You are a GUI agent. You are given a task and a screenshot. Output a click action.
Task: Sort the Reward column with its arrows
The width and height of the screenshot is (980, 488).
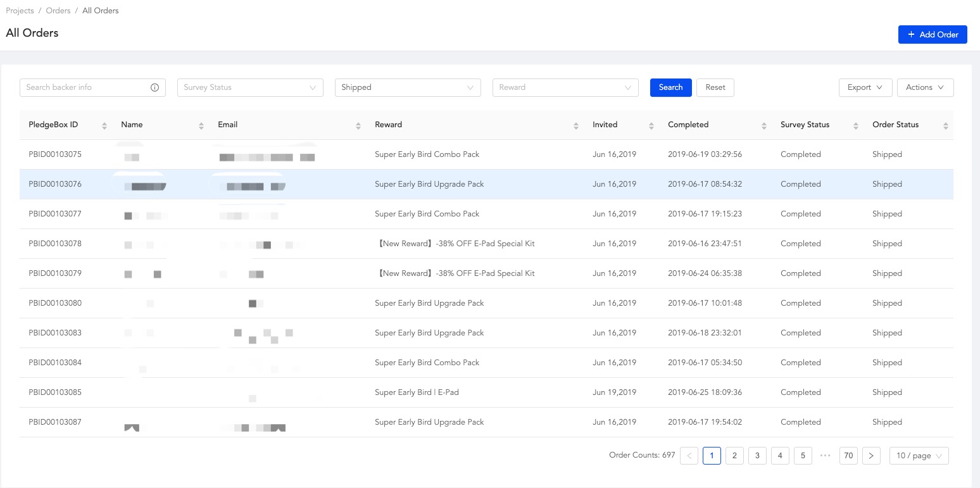pyautogui.click(x=576, y=125)
